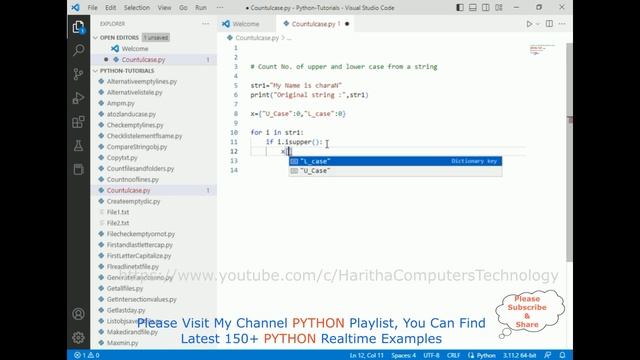The width and height of the screenshot is (640, 360).
Task: Click the unsaved dot on Countulcase.py tab
Action: coord(347,24)
